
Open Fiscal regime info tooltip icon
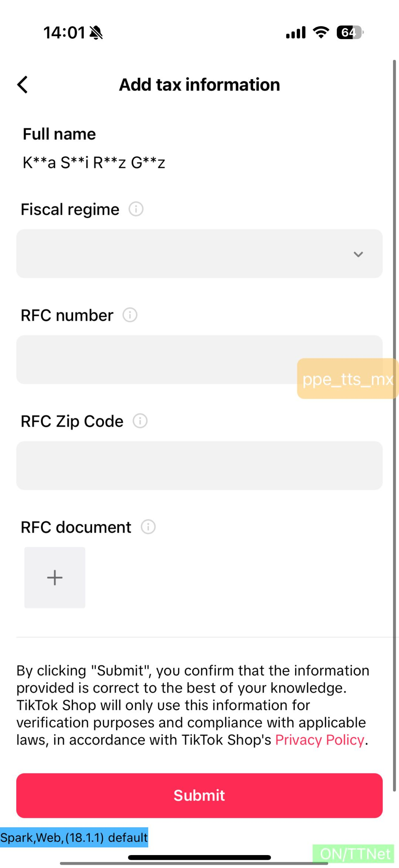coord(136,209)
